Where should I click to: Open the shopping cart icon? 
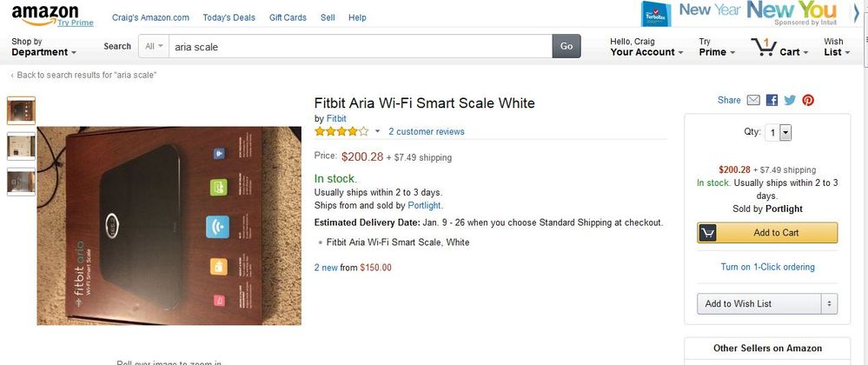[765, 47]
